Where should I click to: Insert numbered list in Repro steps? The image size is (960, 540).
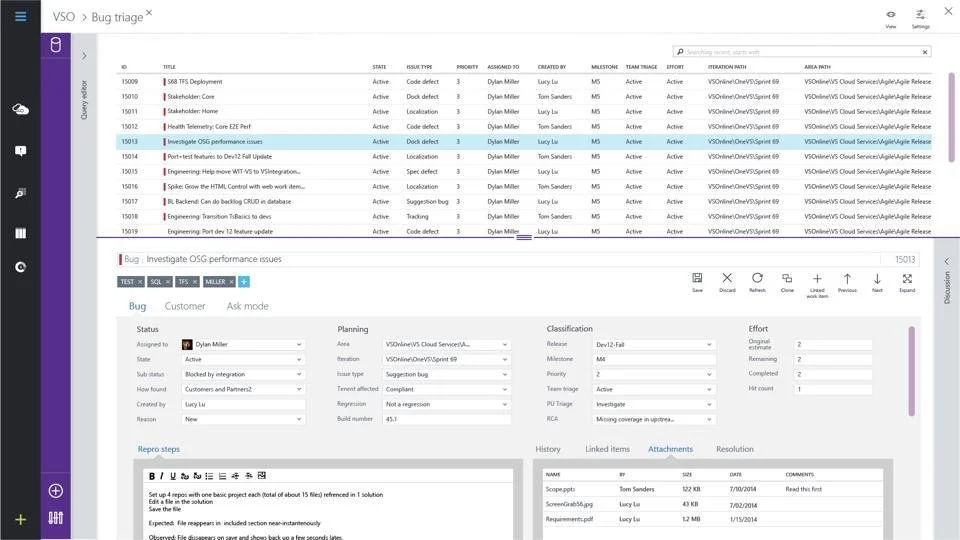click(222, 476)
